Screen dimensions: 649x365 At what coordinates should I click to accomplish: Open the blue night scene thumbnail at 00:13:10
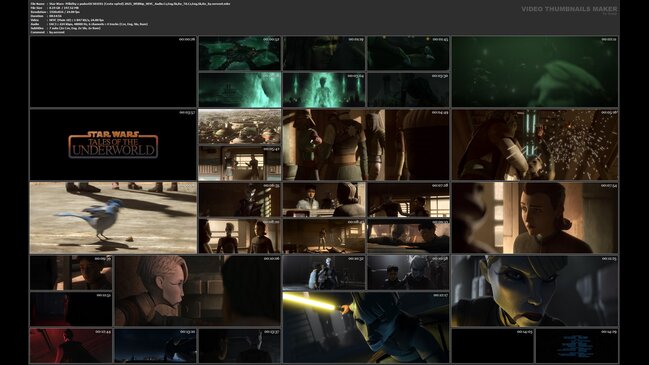coord(155,346)
